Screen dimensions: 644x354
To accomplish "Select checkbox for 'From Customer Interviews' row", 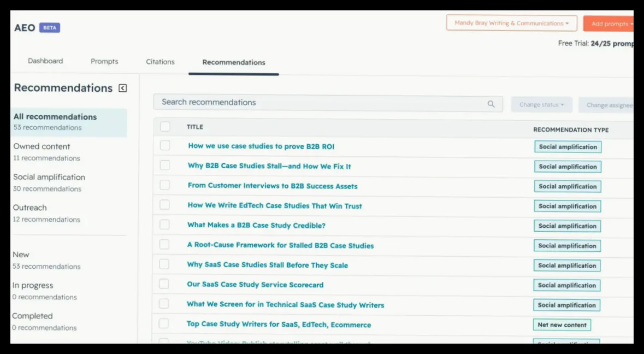I will (x=165, y=185).
